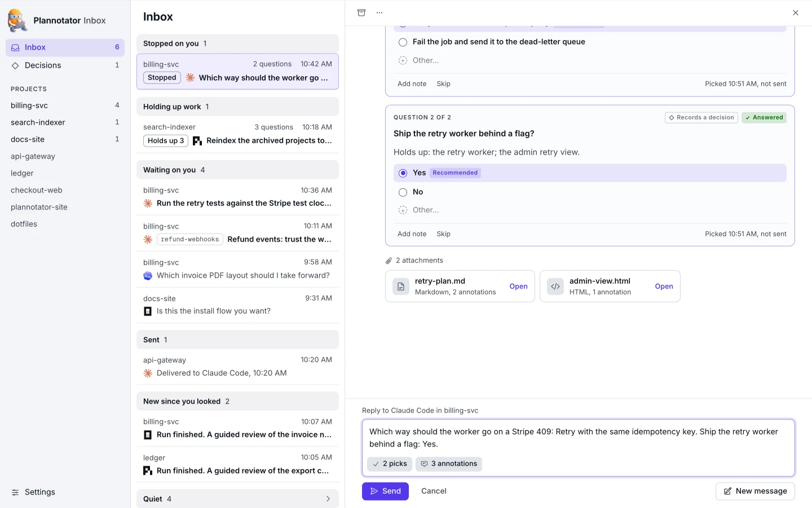Select the search-indexer project

click(x=65, y=122)
